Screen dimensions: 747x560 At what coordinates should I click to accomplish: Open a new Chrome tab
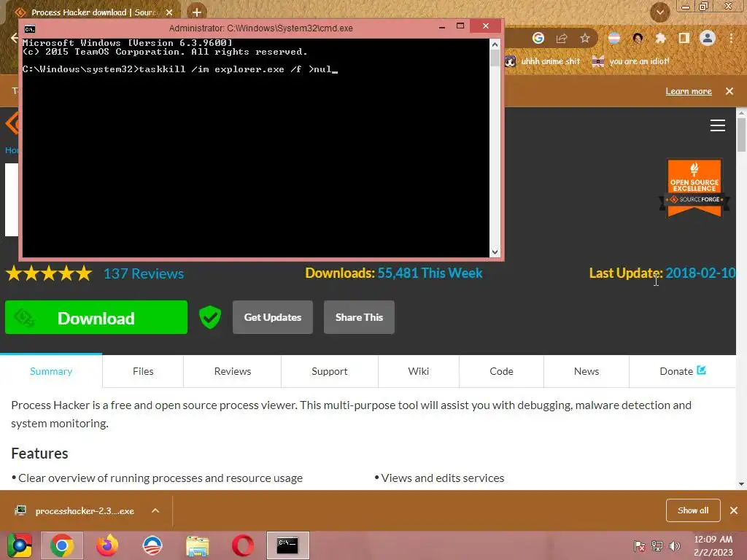197,12
